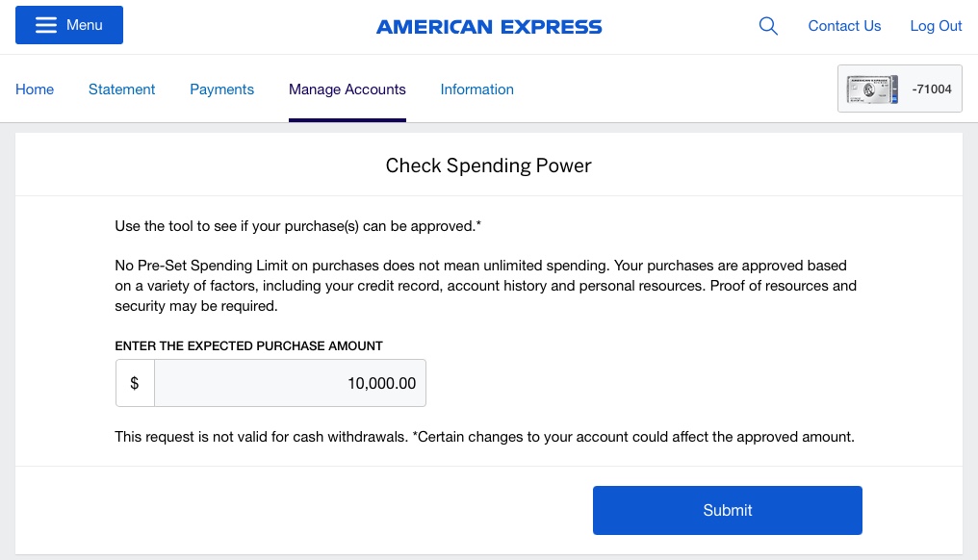Image resolution: width=978 pixels, height=560 pixels.
Task: Click the Check Spending Power heading
Action: pyautogui.click(x=488, y=165)
